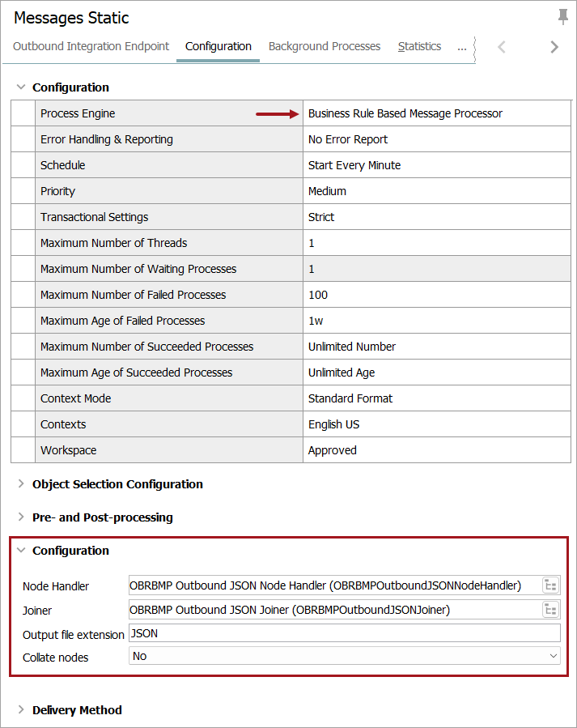The height and width of the screenshot is (728, 577).
Task: Open the Statistics tab
Action: tap(419, 46)
